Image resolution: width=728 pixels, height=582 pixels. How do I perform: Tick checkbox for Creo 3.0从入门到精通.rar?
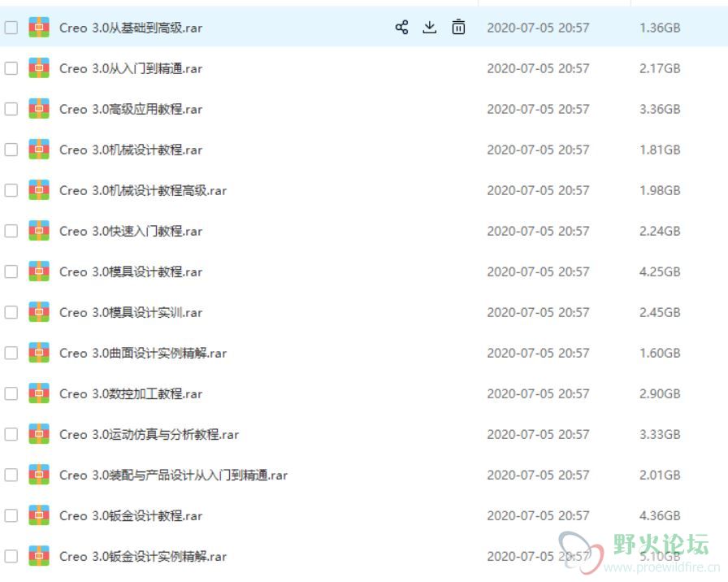point(11,68)
